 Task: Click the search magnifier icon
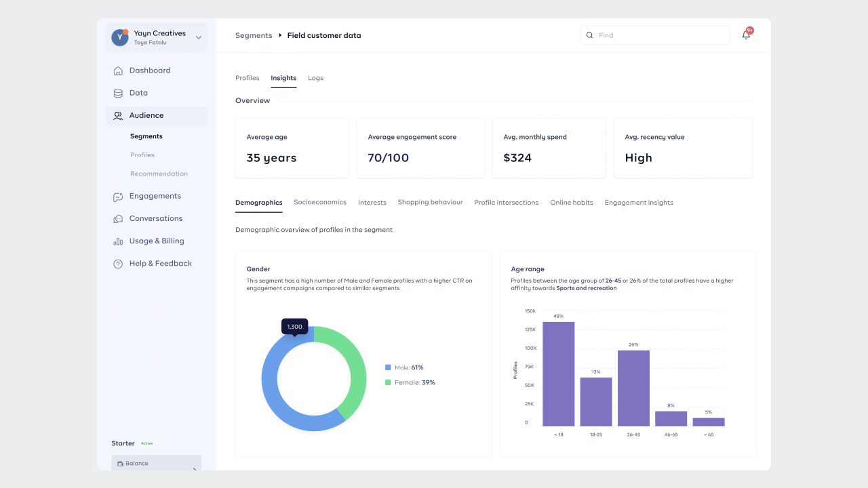coord(589,35)
